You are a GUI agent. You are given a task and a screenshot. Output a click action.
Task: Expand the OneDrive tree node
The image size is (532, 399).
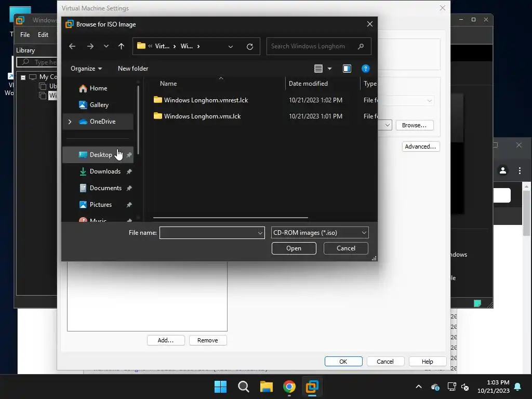70,122
